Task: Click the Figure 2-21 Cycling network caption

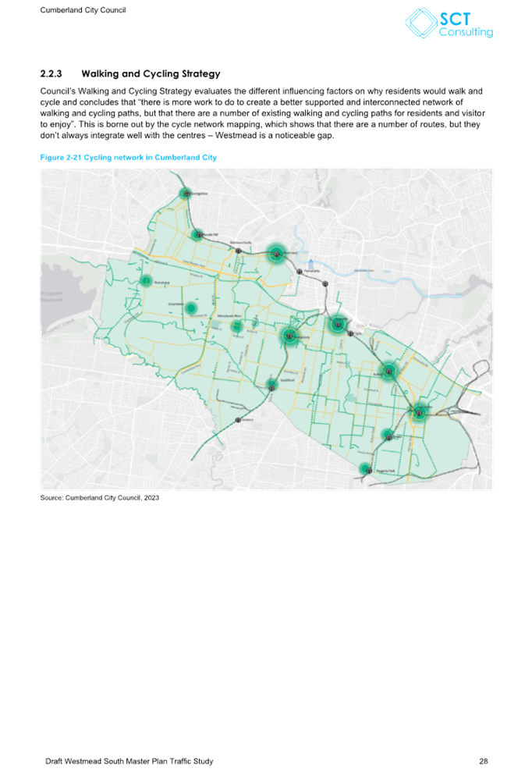Action: 129,158
